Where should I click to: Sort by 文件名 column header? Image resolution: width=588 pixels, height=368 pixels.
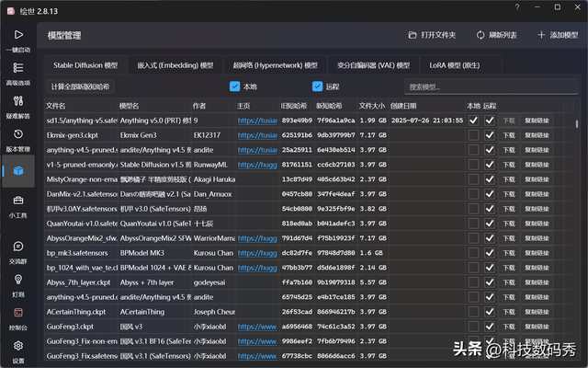pyautogui.click(x=81, y=106)
